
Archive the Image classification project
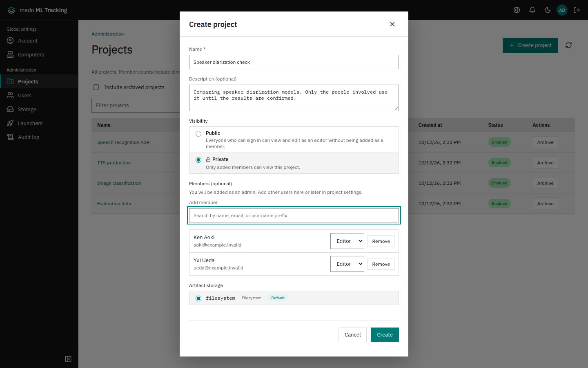[545, 183]
